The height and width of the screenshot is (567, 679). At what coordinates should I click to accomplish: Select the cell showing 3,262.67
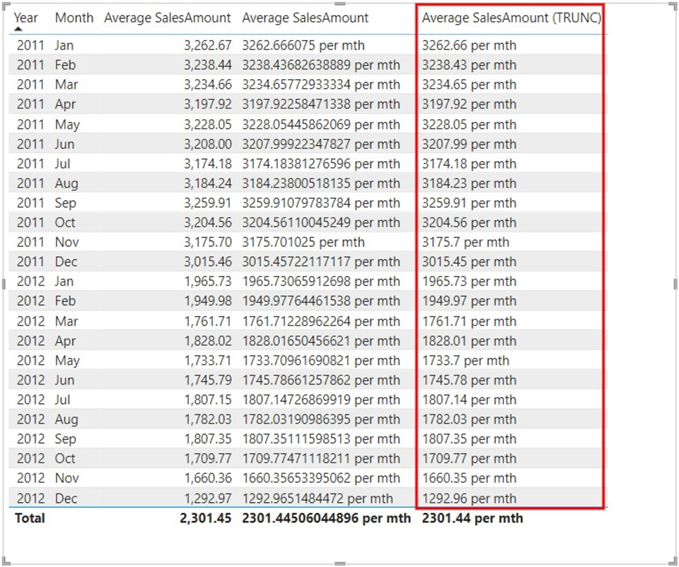tap(207, 45)
